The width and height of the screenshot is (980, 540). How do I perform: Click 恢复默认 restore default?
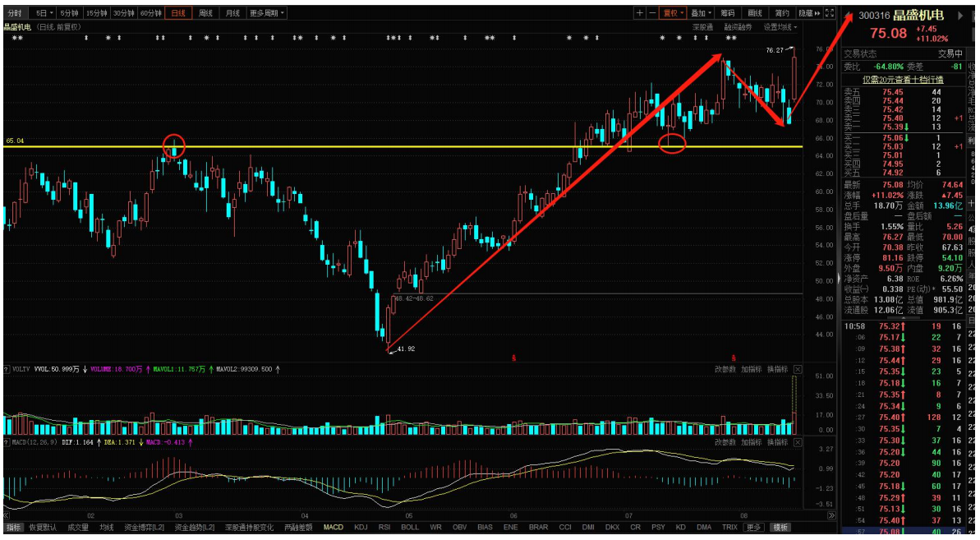coord(43,528)
